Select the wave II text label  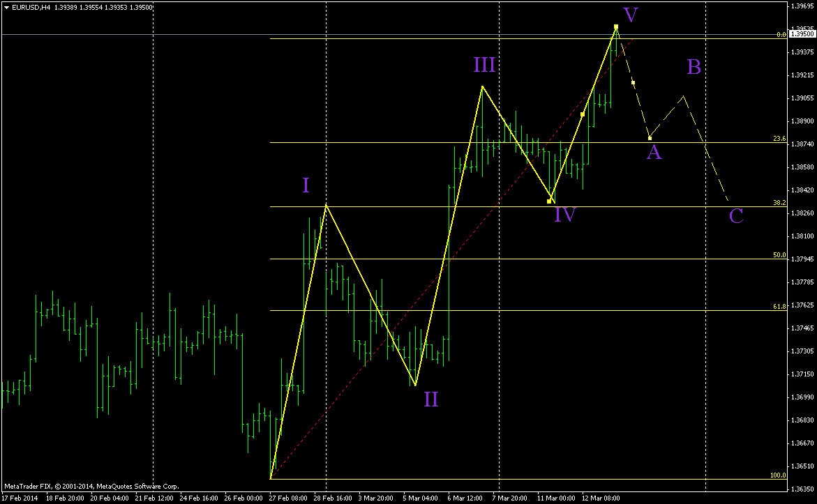[430, 399]
